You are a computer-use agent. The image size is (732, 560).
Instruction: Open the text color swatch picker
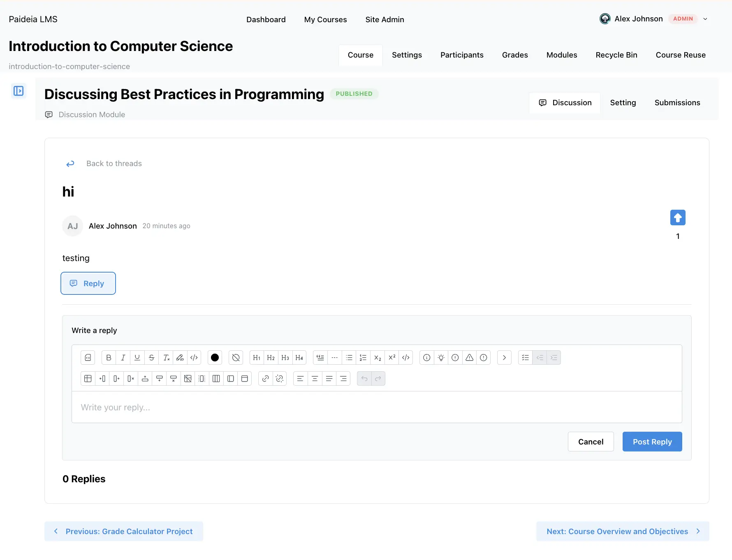pyautogui.click(x=215, y=357)
